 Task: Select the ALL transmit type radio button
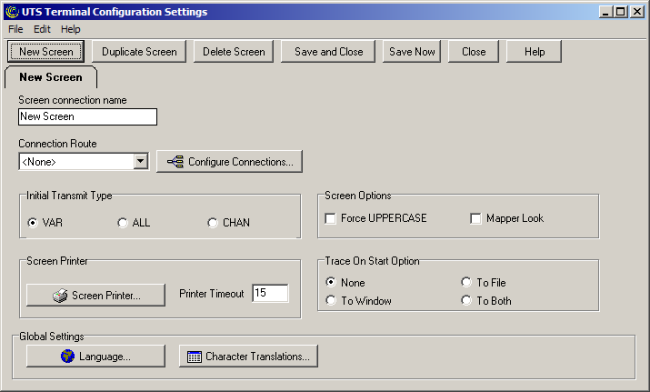coord(122,223)
